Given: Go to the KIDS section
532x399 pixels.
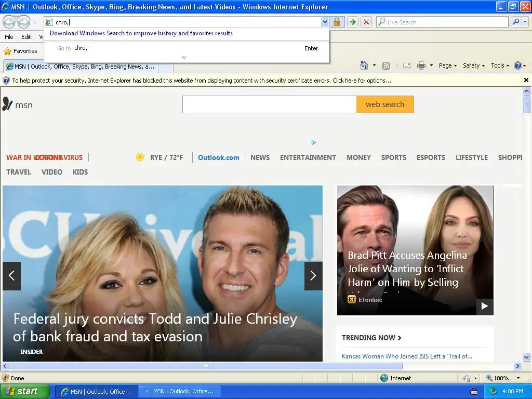Looking at the screenshot, I should [81, 172].
